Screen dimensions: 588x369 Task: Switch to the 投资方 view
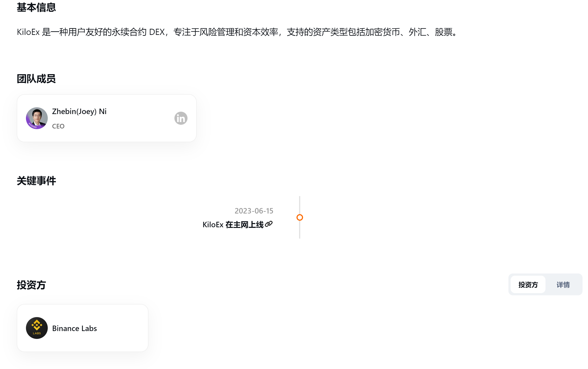click(528, 284)
